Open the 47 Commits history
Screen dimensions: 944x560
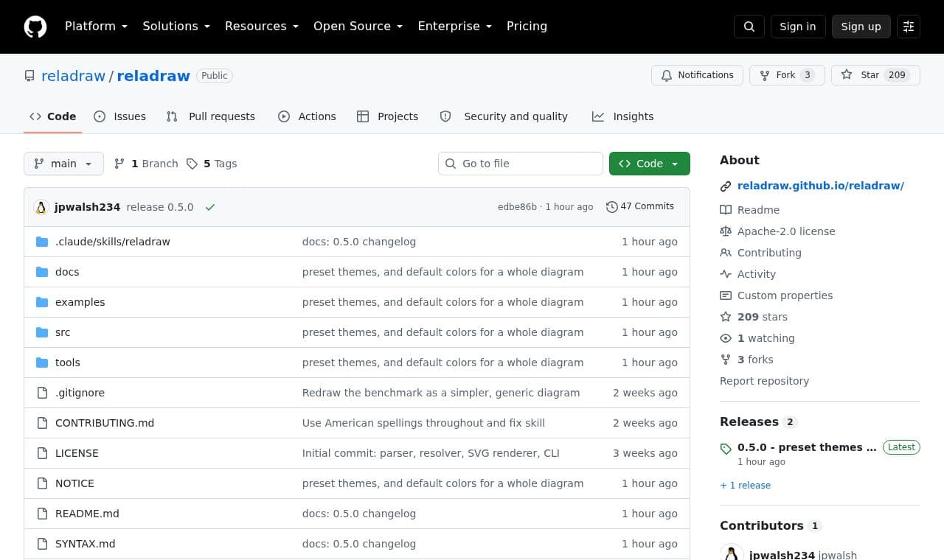pos(640,206)
